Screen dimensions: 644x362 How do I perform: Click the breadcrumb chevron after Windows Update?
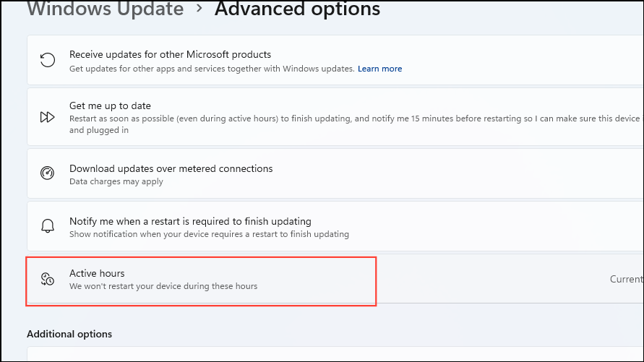[199, 9]
